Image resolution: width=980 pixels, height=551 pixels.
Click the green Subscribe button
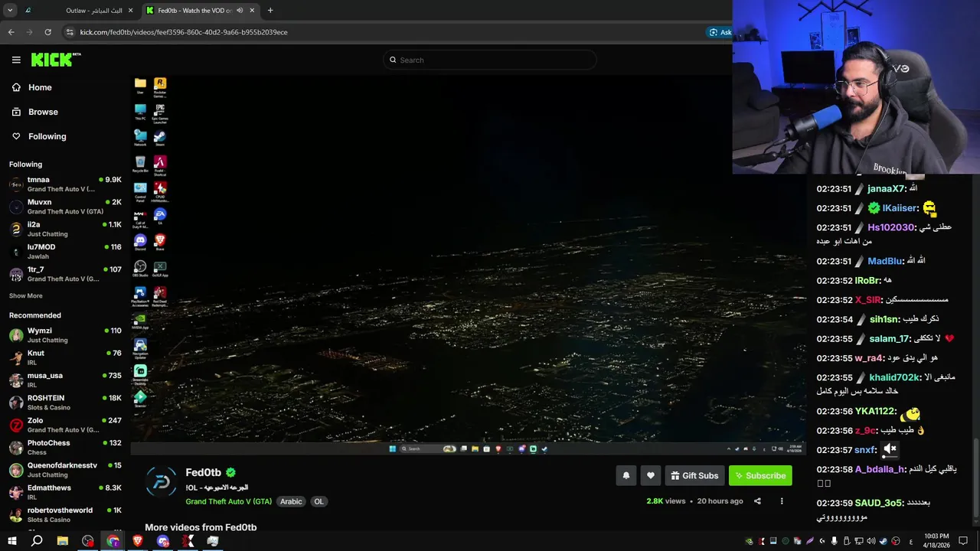pos(760,475)
